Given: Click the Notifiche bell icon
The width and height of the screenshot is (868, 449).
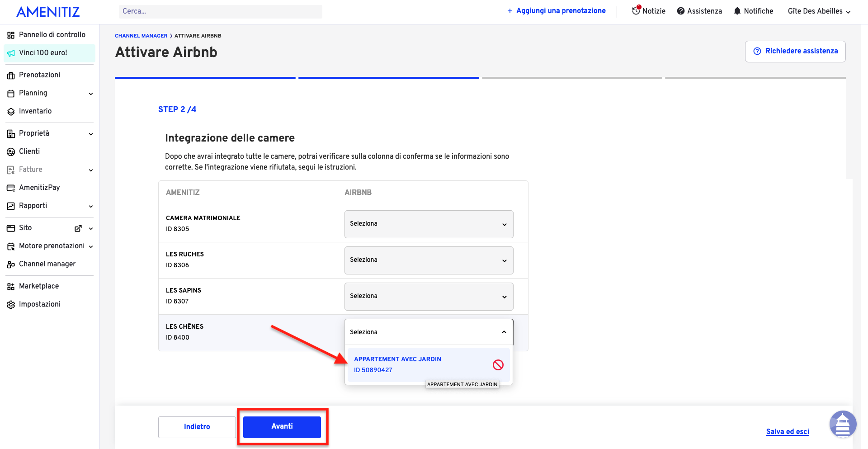Looking at the screenshot, I should [737, 11].
